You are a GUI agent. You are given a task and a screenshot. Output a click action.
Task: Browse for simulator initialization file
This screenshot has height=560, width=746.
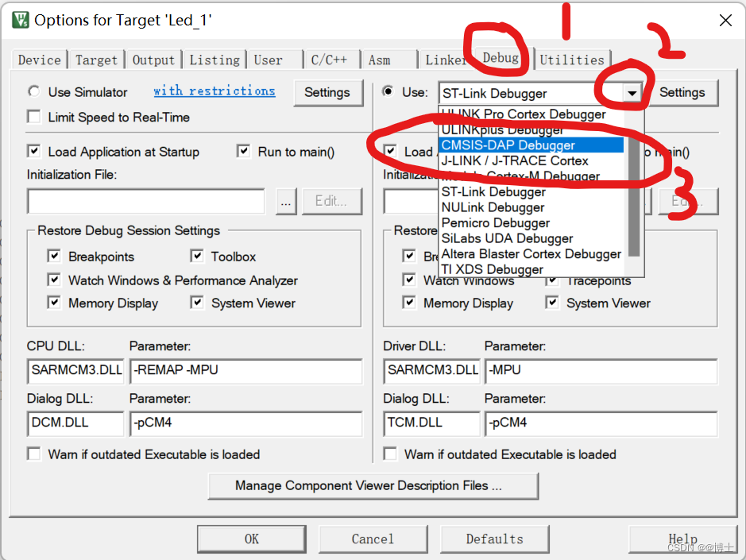click(285, 201)
